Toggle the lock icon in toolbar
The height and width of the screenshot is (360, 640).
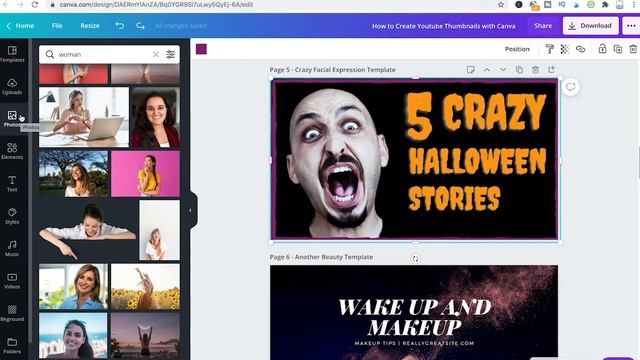tap(602, 49)
